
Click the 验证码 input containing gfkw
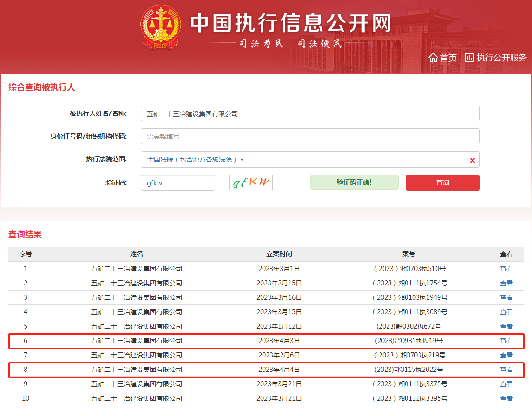click(177, 182)
